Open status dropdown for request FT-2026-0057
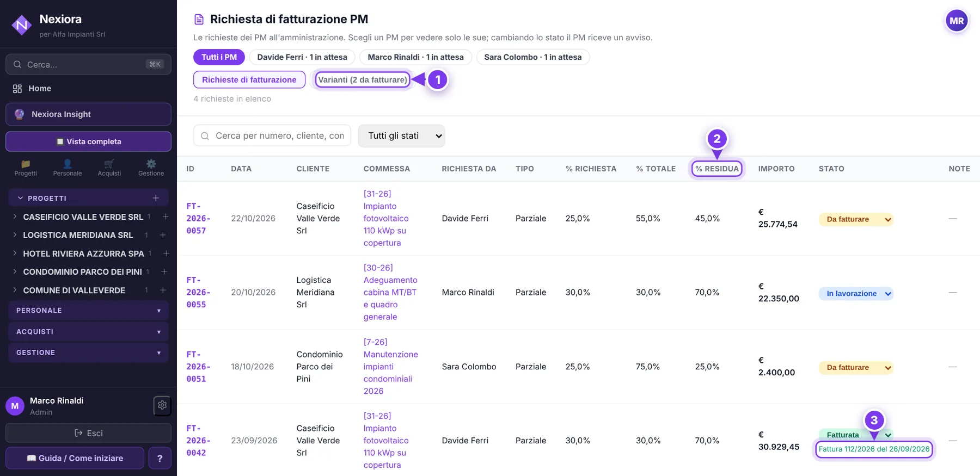Screen dimensions: 980x476 point(856,219)
